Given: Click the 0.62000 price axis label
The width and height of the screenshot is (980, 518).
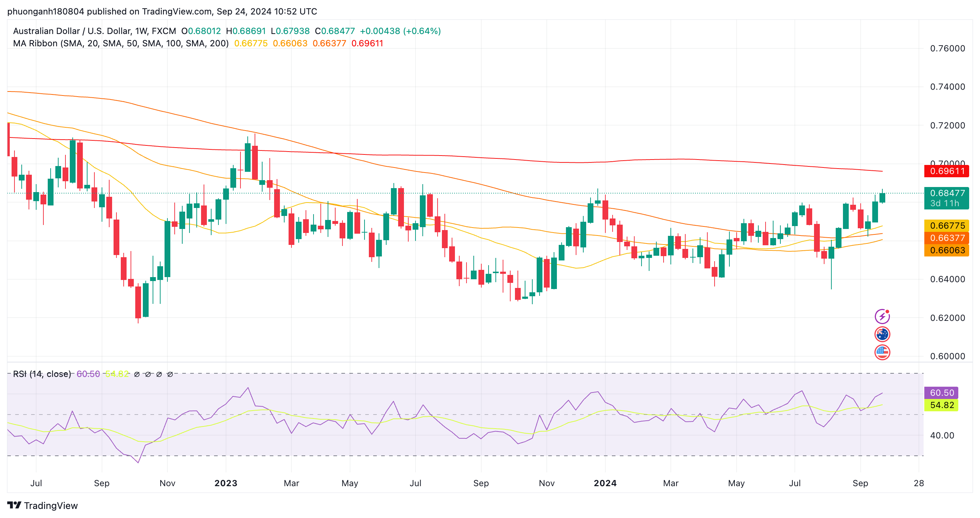Looking at the screenshot, I should tap(947, 318).
